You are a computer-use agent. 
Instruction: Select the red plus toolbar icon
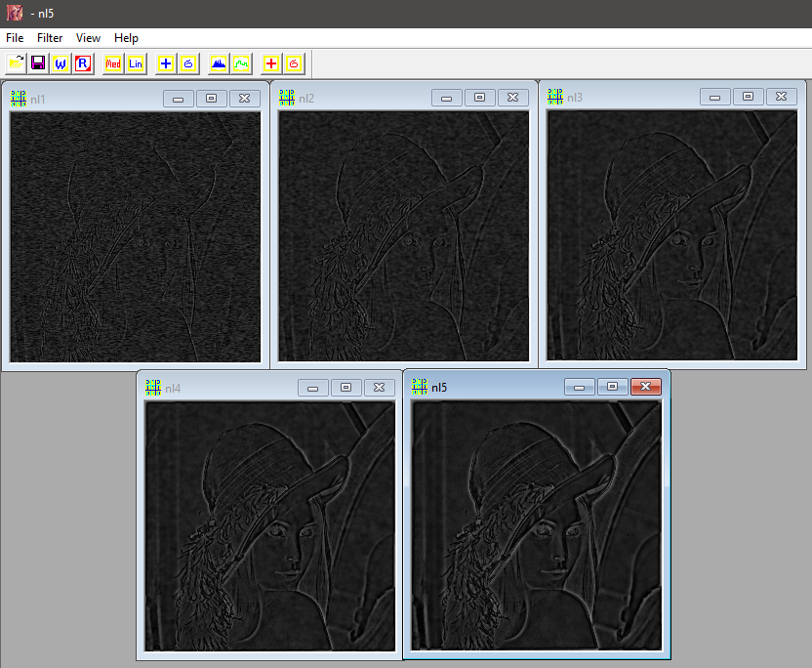click(271, 63)
